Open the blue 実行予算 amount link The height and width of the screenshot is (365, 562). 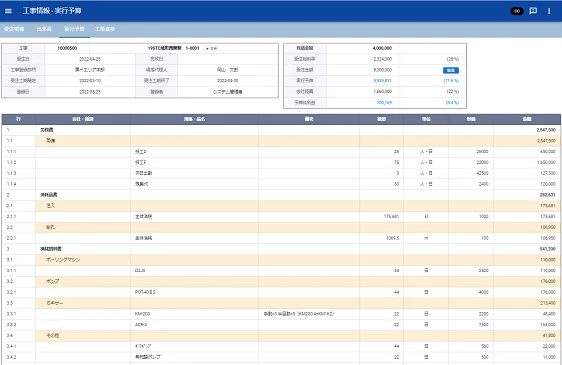point(382,81)
